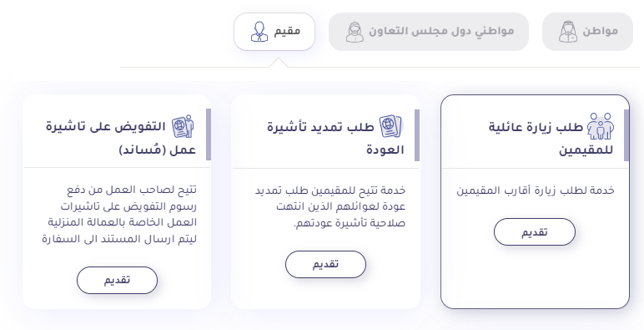Switch to the مواطني دول مجلس التعاون tab
The width and height of the screenshot is (644, 330).
click(429, 32)
